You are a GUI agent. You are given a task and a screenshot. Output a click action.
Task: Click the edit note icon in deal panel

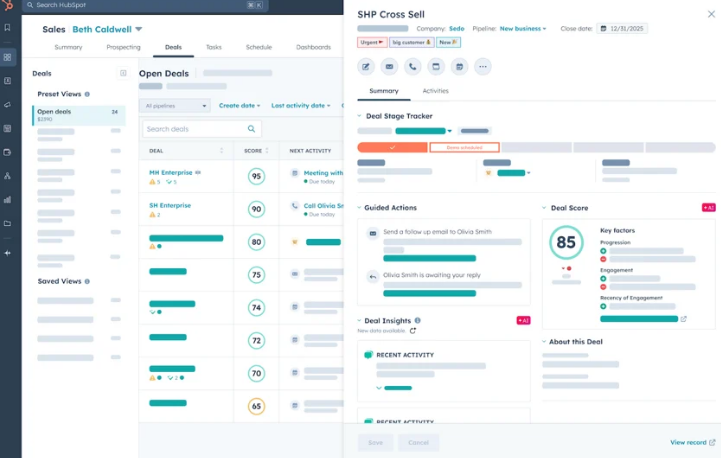coord(366,67)
